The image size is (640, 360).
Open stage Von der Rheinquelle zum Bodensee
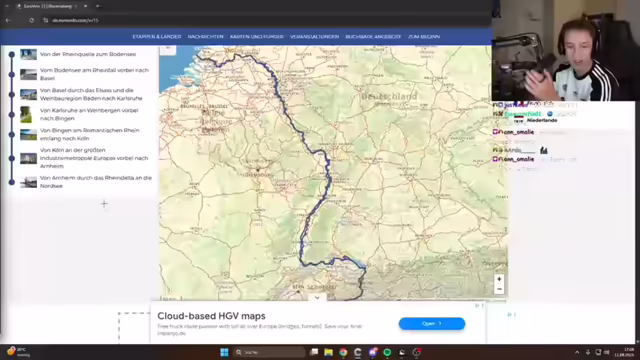click(88, 54)
